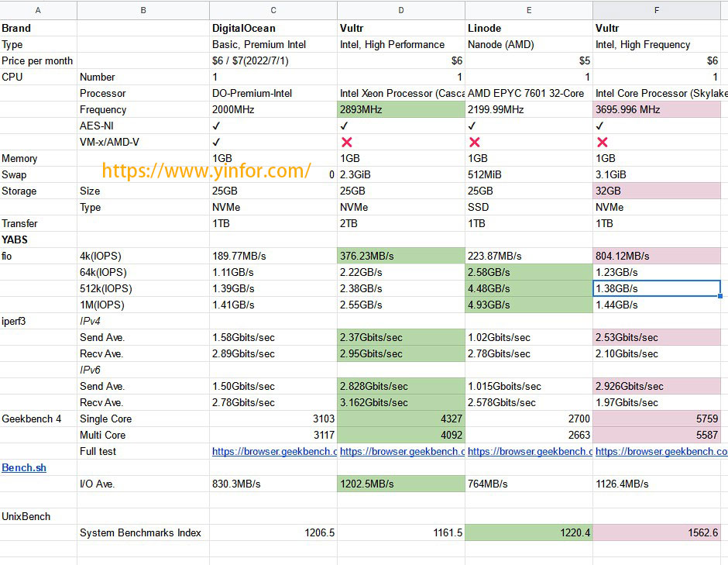Select column A header

(38, 10)
